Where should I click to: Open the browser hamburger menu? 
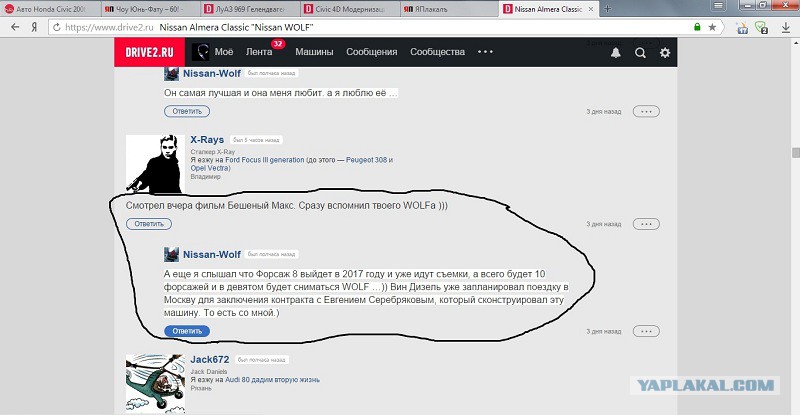pos(718,6)
